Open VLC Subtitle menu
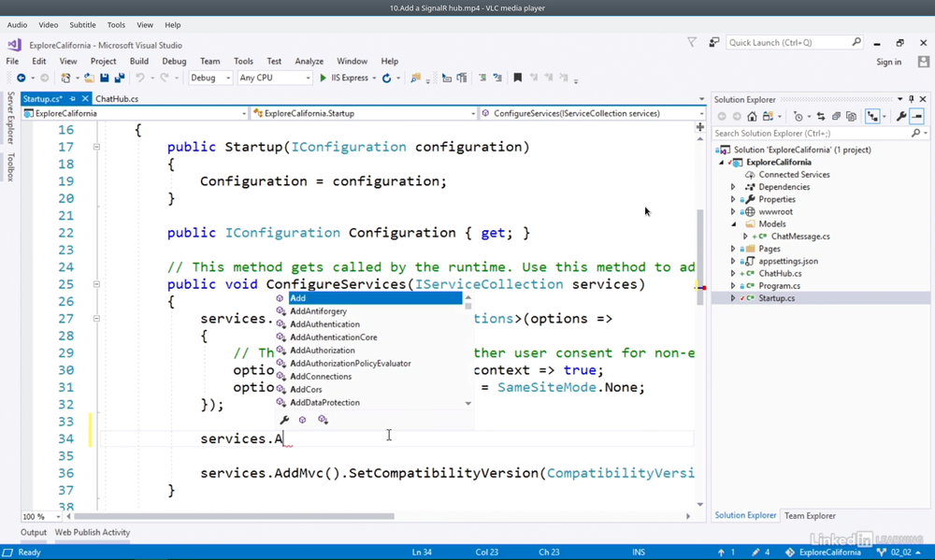Image resolution: width=935 pixels, height=560 pixels. [x=82, y=25]
